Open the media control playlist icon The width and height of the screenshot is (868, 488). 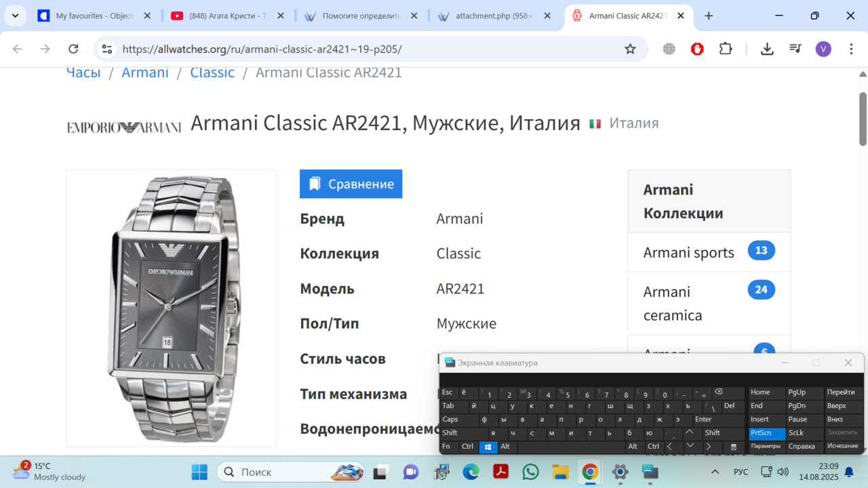tap(795, 49)
